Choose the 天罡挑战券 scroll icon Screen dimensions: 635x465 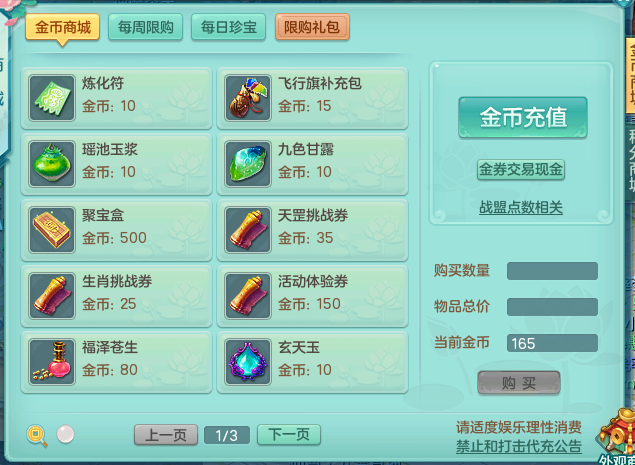click(248, 230)
